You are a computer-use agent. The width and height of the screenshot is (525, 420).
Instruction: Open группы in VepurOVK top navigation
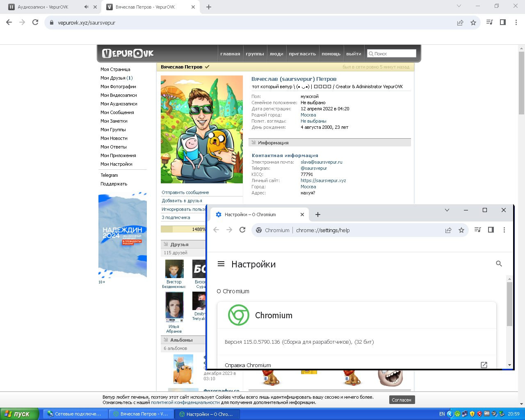pos(255,54)
